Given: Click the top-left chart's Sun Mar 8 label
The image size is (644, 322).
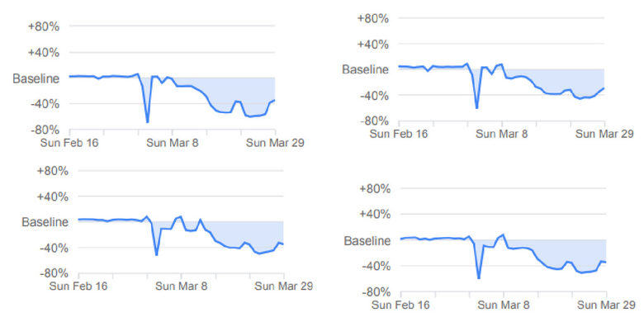Looking at the screenshot, I should 173,143.
